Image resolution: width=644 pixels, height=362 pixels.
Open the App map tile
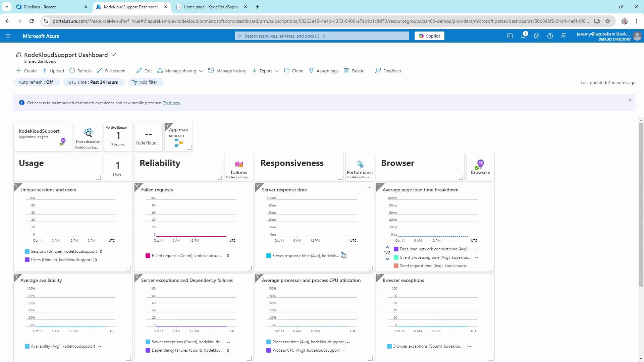pos(178,137)
